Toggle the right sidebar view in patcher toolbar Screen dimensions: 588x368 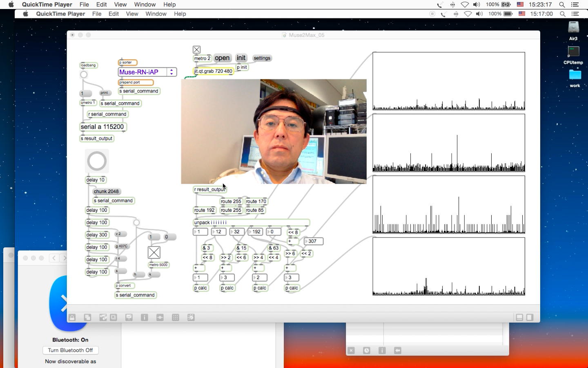tap(530, 317)
